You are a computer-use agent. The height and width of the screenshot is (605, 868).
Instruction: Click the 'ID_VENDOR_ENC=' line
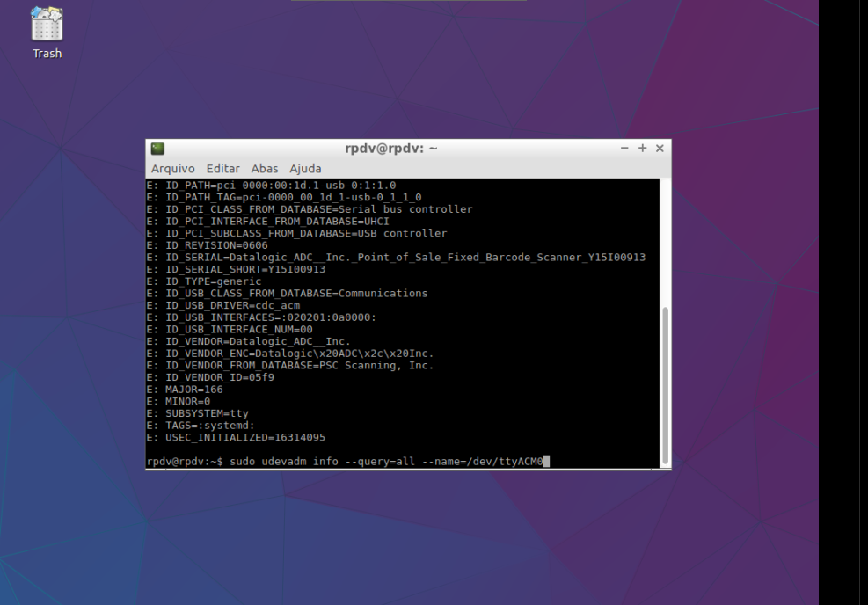pyautogui.click(x=290, y=354)
